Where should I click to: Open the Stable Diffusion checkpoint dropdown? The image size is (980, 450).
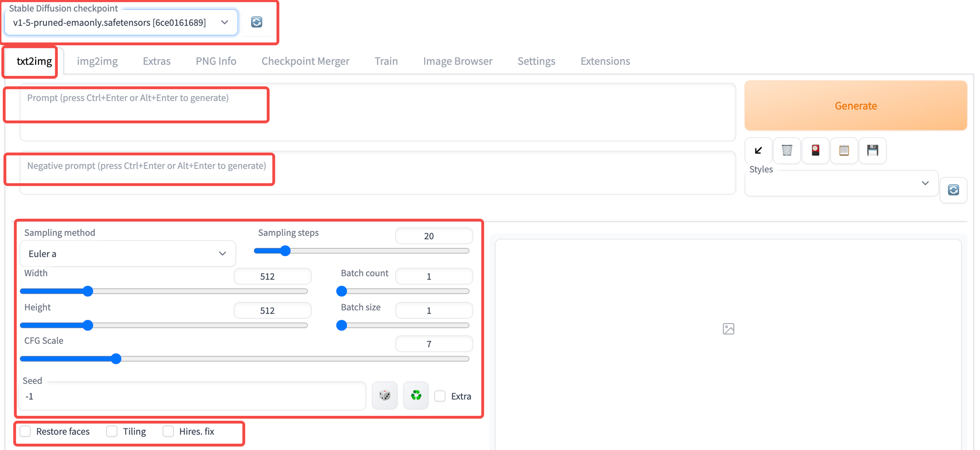(121, 22)
